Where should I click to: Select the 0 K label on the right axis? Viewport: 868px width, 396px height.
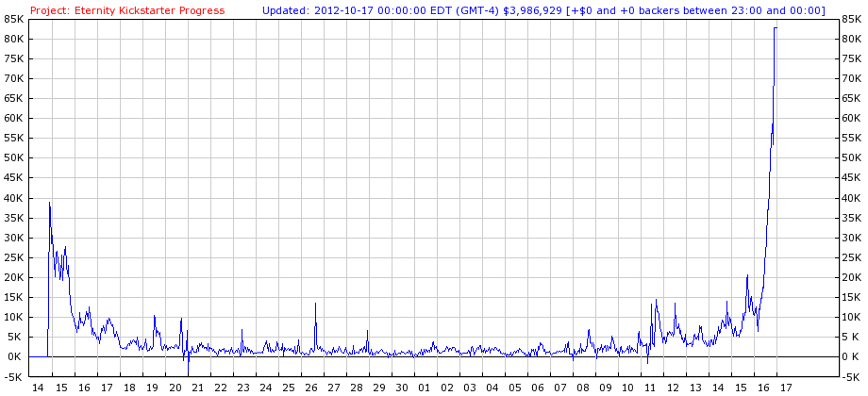[x=849, y=357]
